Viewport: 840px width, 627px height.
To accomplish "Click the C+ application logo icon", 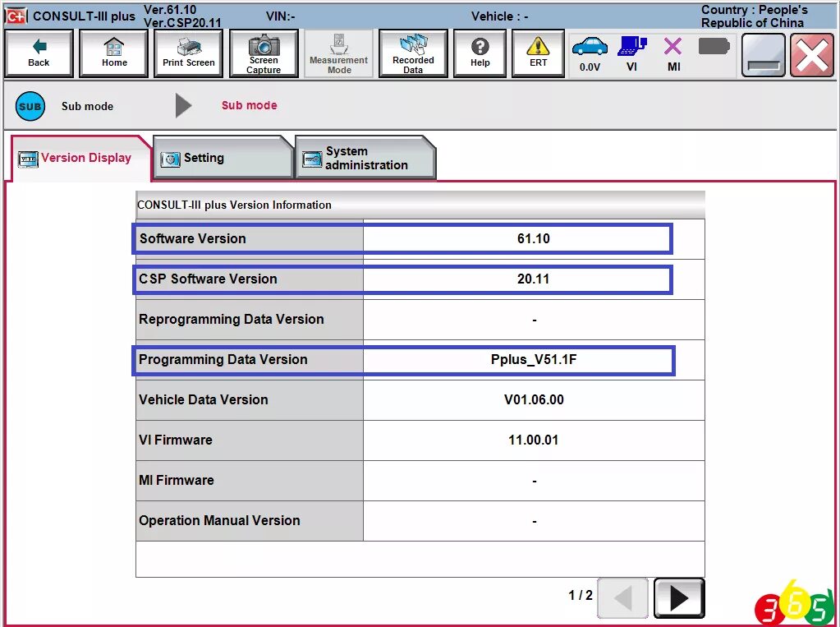I will pos(16,16).
